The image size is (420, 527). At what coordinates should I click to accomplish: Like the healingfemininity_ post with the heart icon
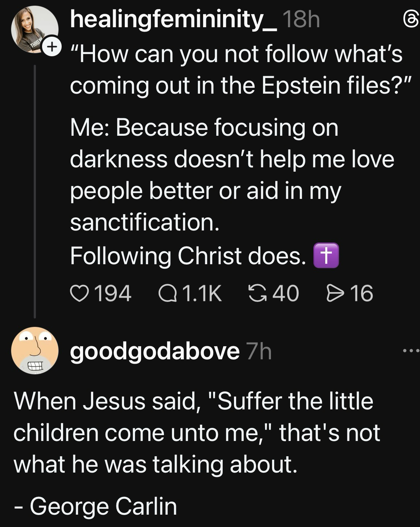coord(80,293)
